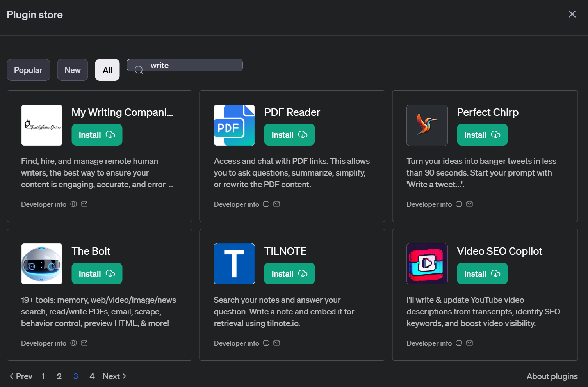
Task: Open Video SEO Copilot developer website globe
Action: click(459, 343)
